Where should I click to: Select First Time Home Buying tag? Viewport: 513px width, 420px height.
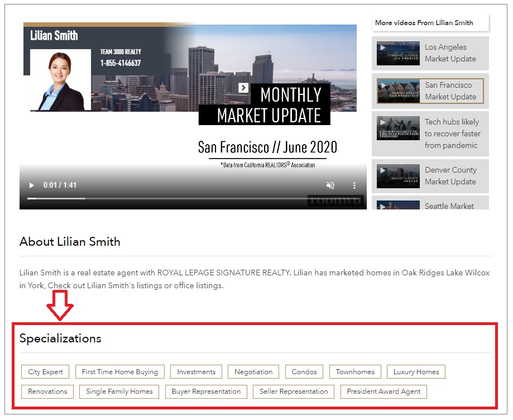[x=120, y=372]
